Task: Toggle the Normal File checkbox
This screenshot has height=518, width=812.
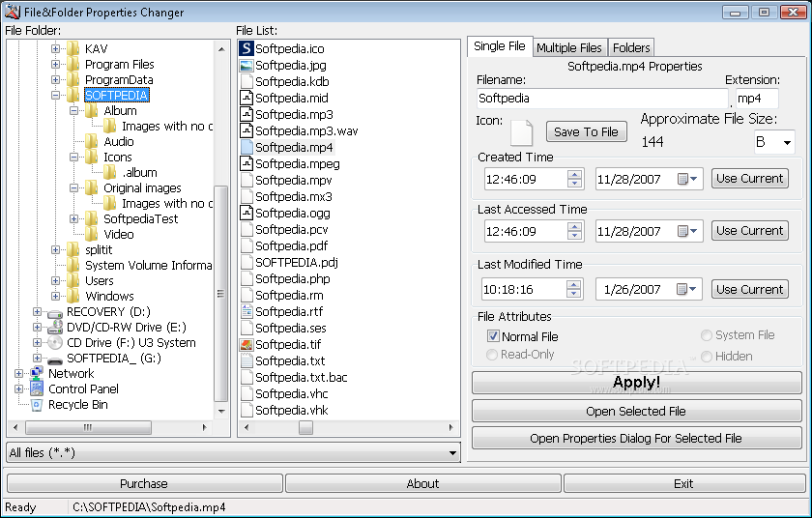Action: pos(493,336)
